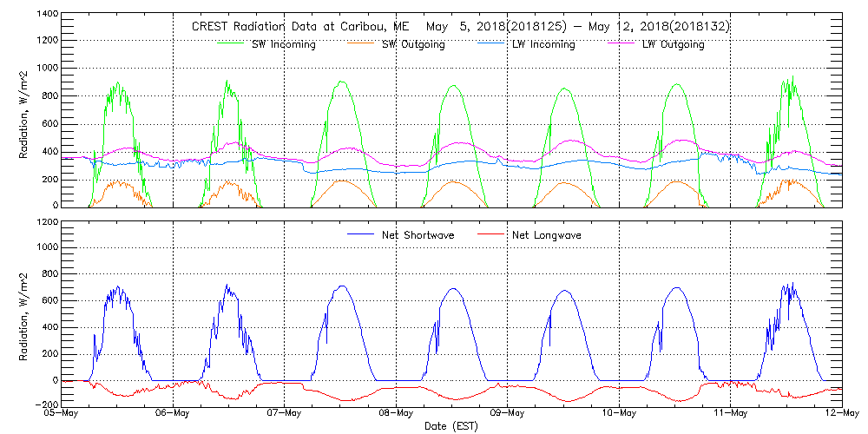Click the Date (EST) x-axis title
This screenshot has width=868, height=434.
coord(453,427)
